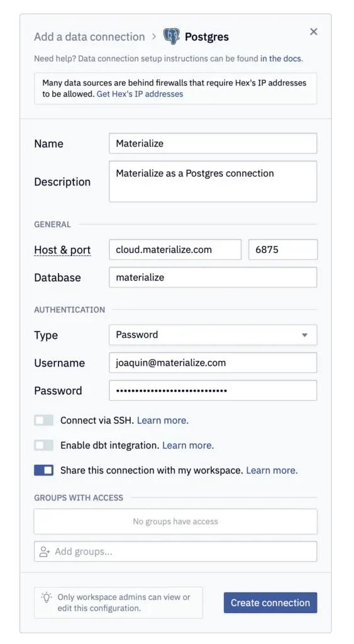Click the port number field

click(283, 250)
